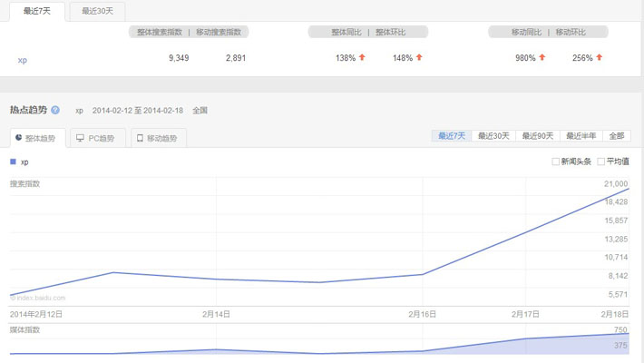Click the 2月16日 date on the chart axis
This screenshot has height=363, width=644.
point(423,314)
